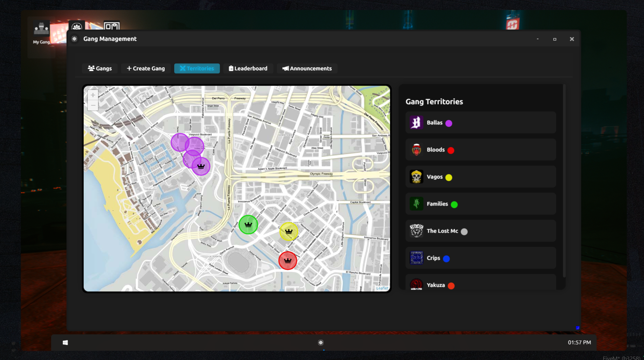Click the Families green logo icon
The image size is (644, 360).
(416, 204)
